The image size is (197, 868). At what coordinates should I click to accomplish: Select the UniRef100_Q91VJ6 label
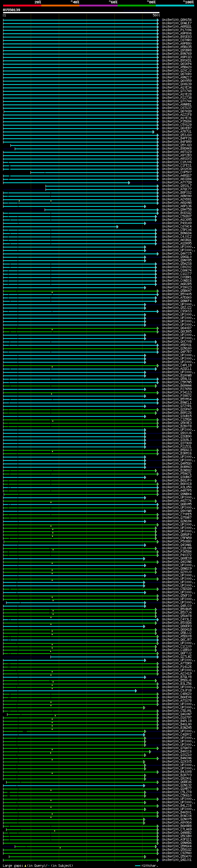tap(177, 433)
